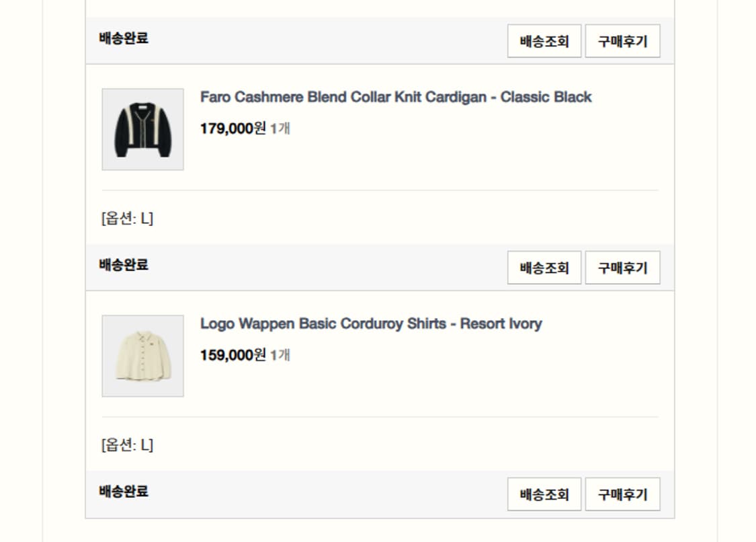
Task: Click the bottom 배송완료 status label
Action: [x=124, y=492]
